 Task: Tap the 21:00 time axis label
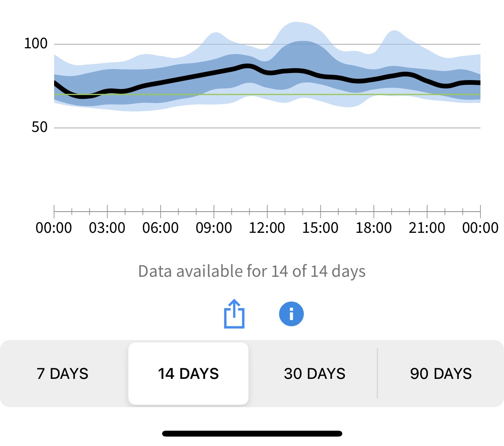(x=427, y=228)
